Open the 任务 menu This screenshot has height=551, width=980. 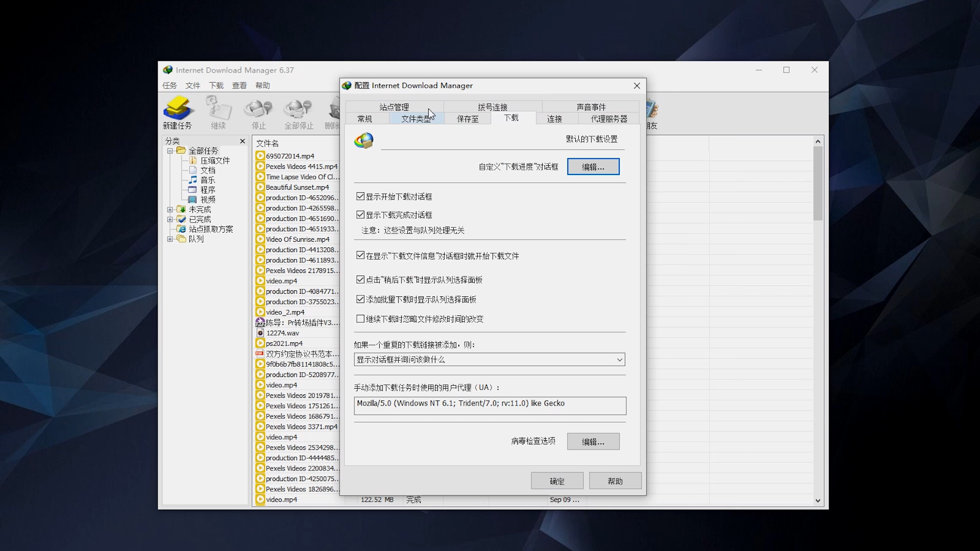[x=169, y=86]
